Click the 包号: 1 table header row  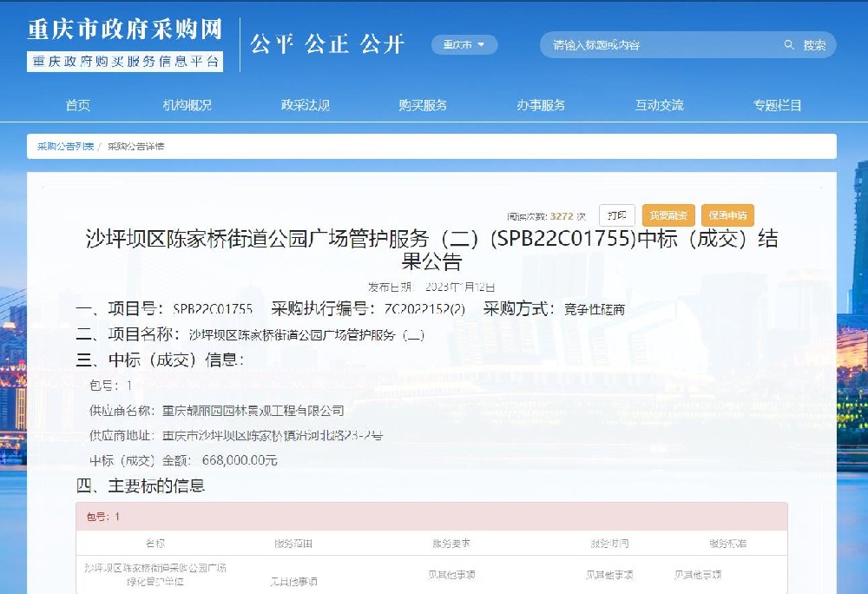coord(431,517)
